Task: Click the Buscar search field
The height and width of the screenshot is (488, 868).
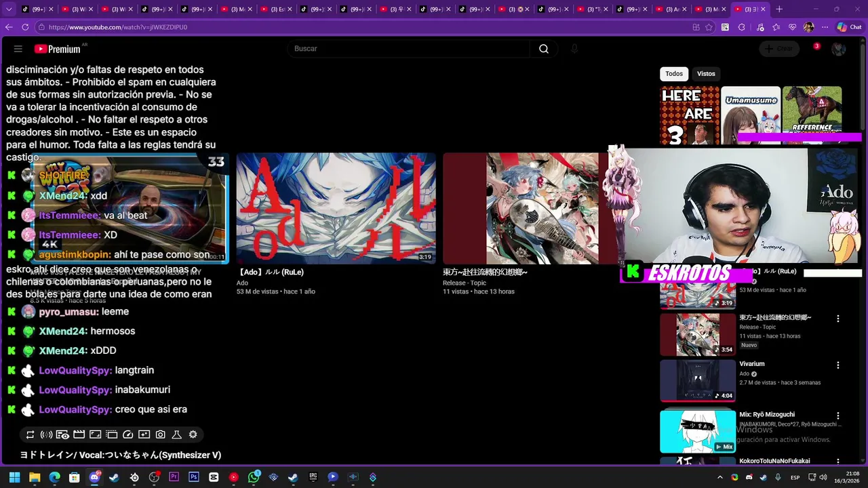Action: click(x=409, y=49)
